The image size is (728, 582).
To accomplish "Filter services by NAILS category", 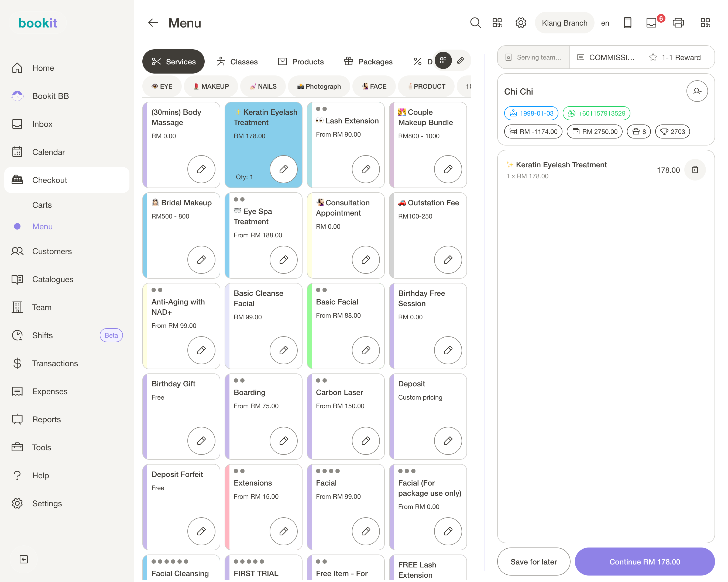I will [263, 86].
